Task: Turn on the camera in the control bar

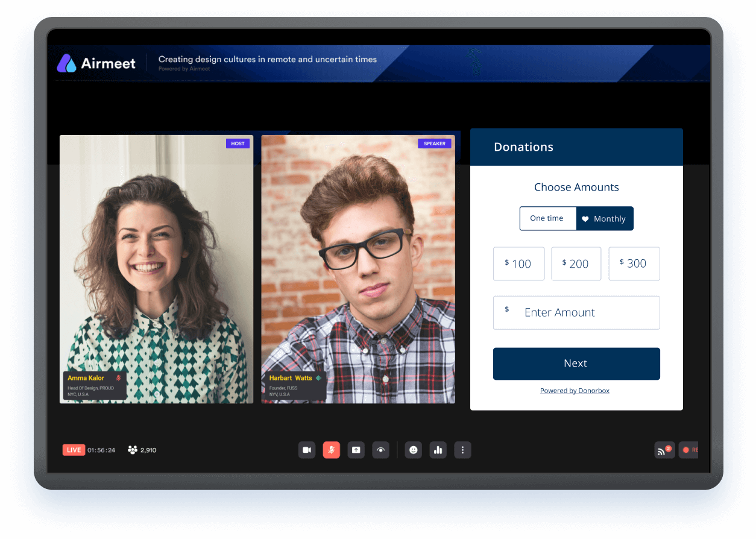Action: point(307,450)
